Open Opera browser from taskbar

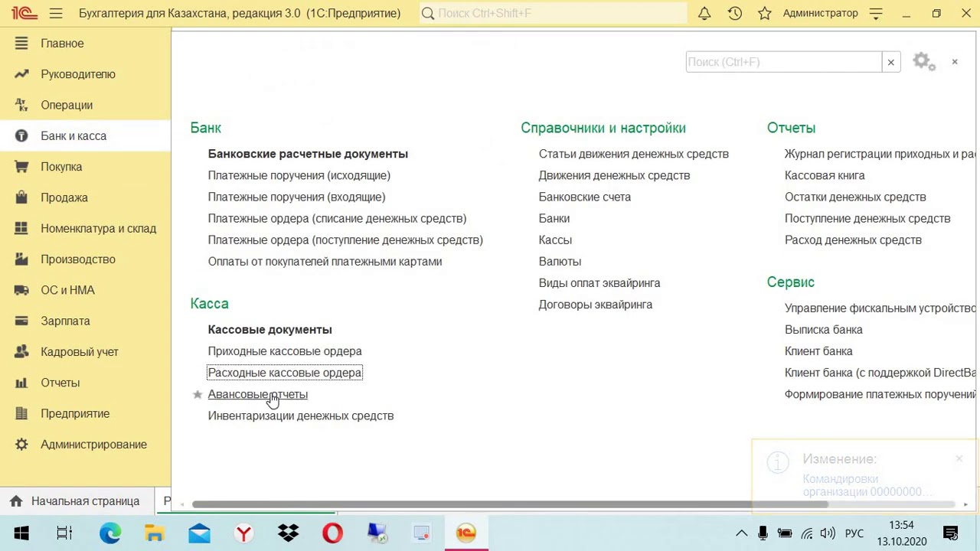[x=332, y=533]
